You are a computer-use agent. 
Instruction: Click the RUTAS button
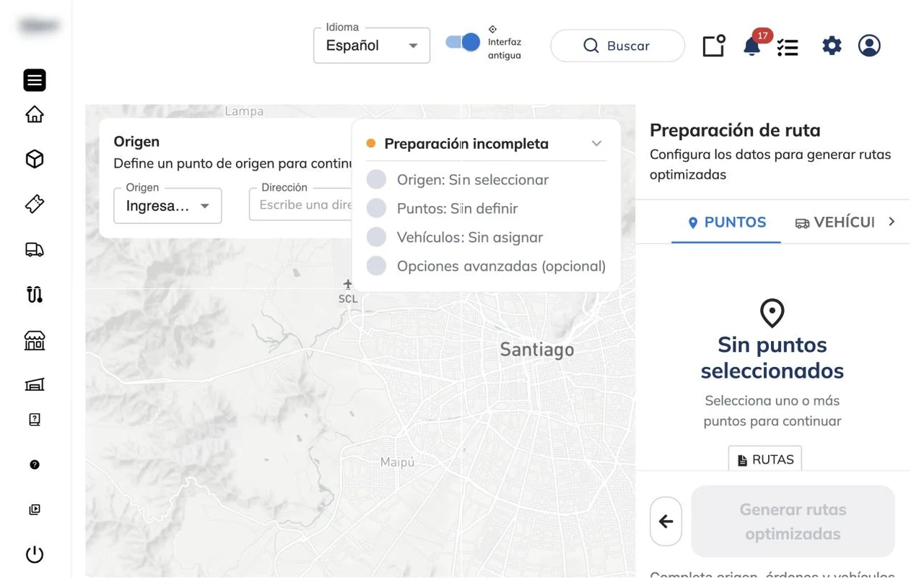764,459
